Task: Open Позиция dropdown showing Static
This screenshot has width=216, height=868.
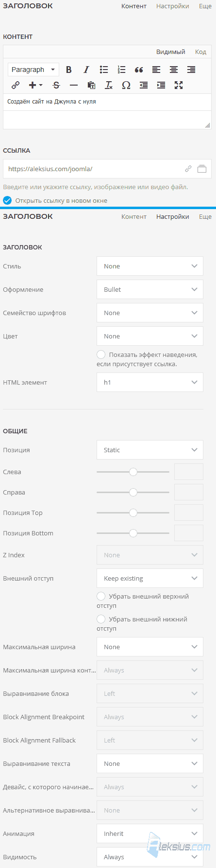Action: (x=150, y=450)
